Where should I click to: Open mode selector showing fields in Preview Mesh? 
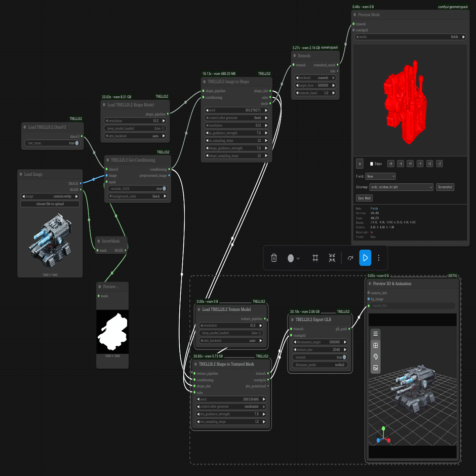click(410, 37)
